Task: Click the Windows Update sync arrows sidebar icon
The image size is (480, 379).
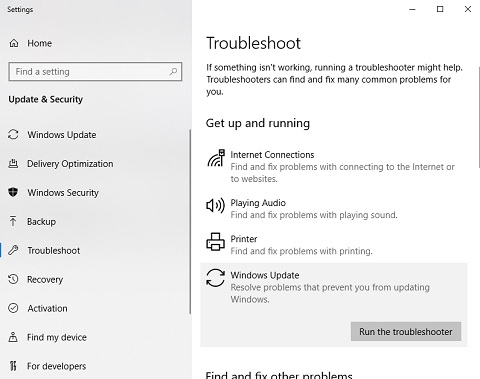Action: [13, 135]
